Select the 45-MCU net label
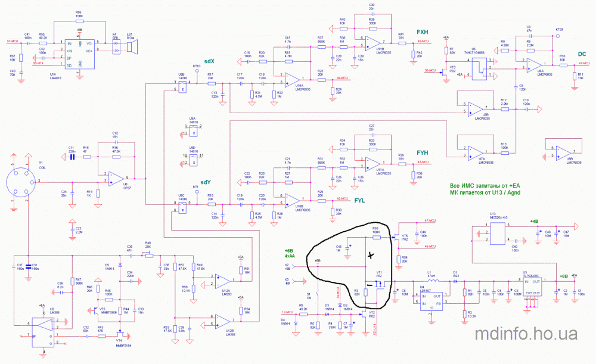Image resolution: width=596 pixels, height=364 pixels. click(423, 41)
